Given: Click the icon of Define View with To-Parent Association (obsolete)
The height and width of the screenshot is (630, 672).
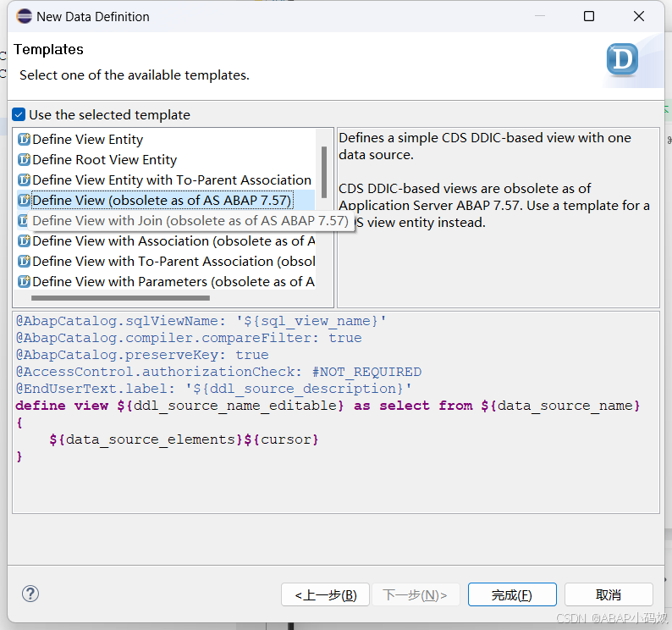Looking at the screenshot, I should [x=24, y=261].
